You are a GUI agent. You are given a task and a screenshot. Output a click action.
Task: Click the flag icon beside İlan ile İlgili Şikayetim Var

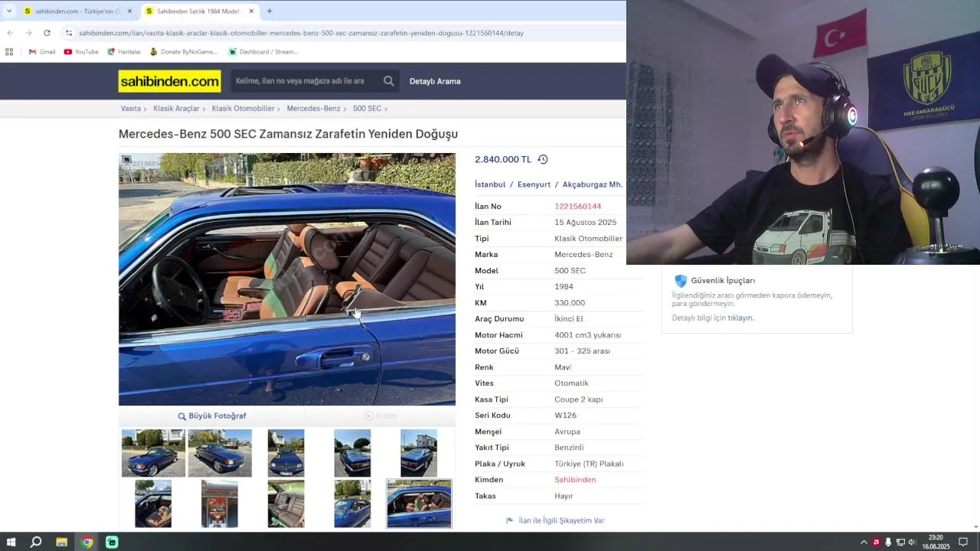point(510,520)
